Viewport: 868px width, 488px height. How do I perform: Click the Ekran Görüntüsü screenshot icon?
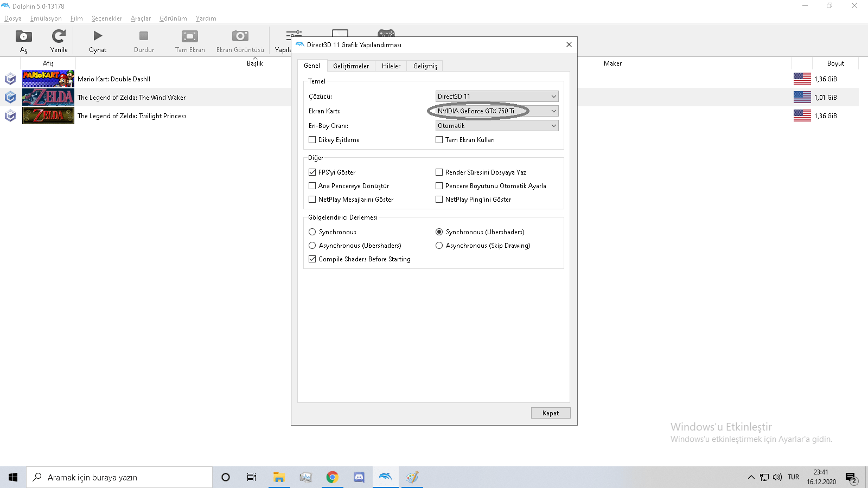tap(240, 36)
